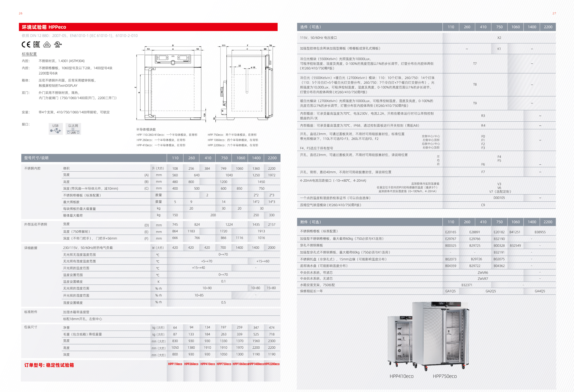Click the 保修期延长一年 row label
The width and height of the screenshot is (574, 392).
click(311, 291)
